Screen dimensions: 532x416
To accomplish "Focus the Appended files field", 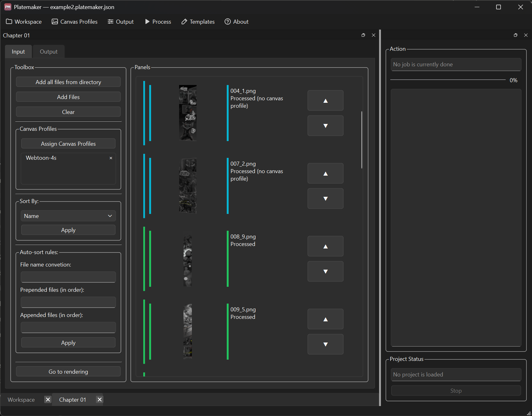I will [x=68, y=328].
